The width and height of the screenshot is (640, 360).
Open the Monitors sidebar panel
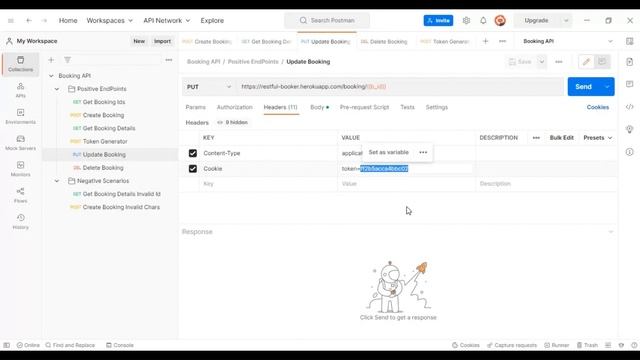20,169
